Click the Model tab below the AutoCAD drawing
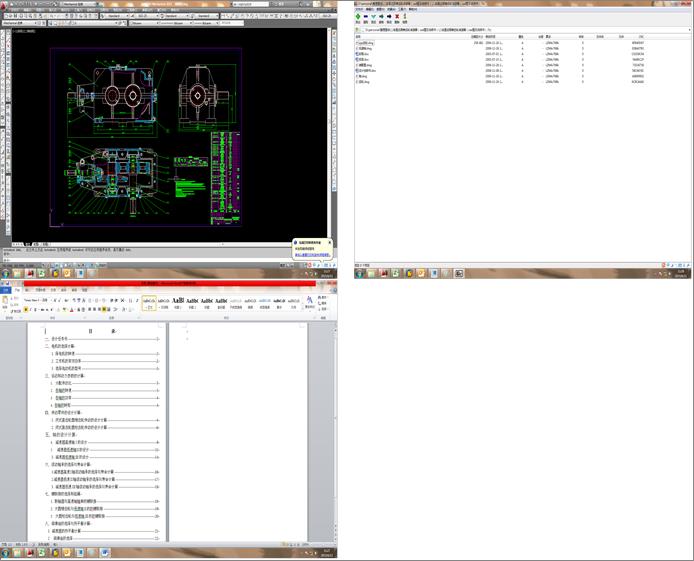694x561 pixels. click(x=28, y=244)
